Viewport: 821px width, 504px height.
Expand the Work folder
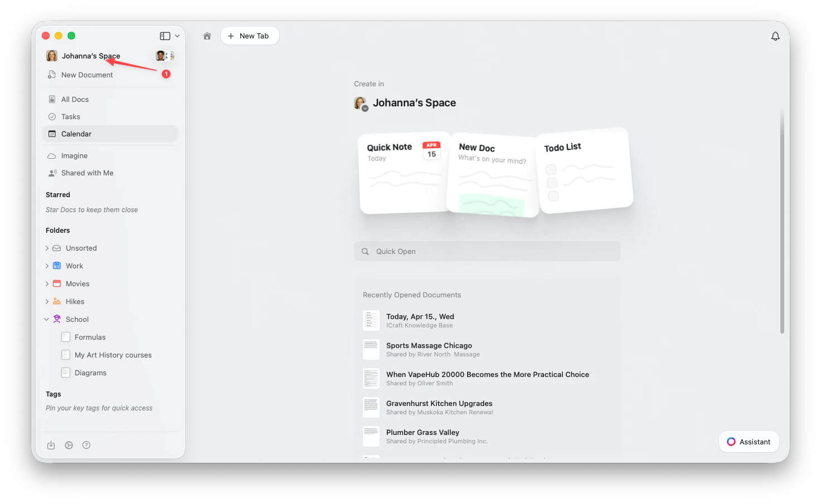pyautogui.click(x=47, y=266)
